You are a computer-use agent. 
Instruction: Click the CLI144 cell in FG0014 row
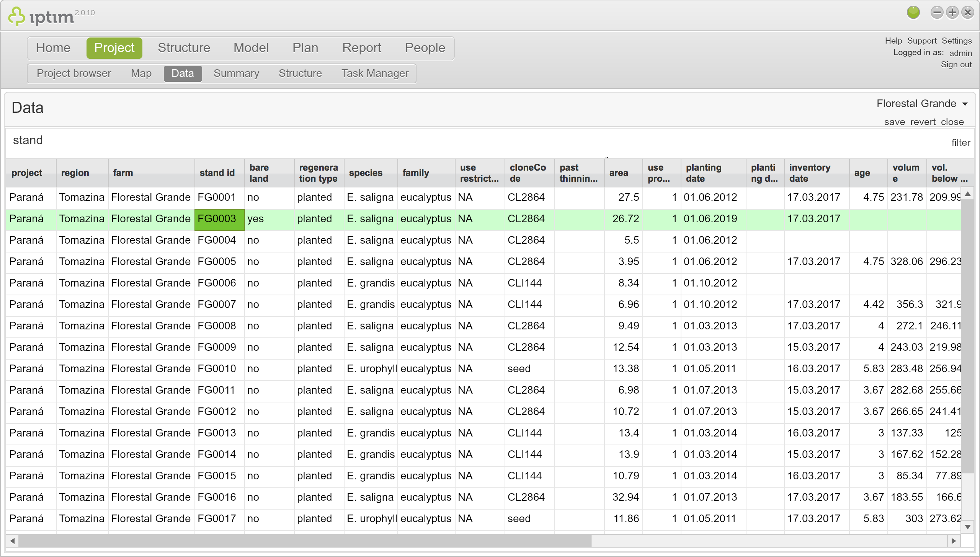[x=529, y=454]
